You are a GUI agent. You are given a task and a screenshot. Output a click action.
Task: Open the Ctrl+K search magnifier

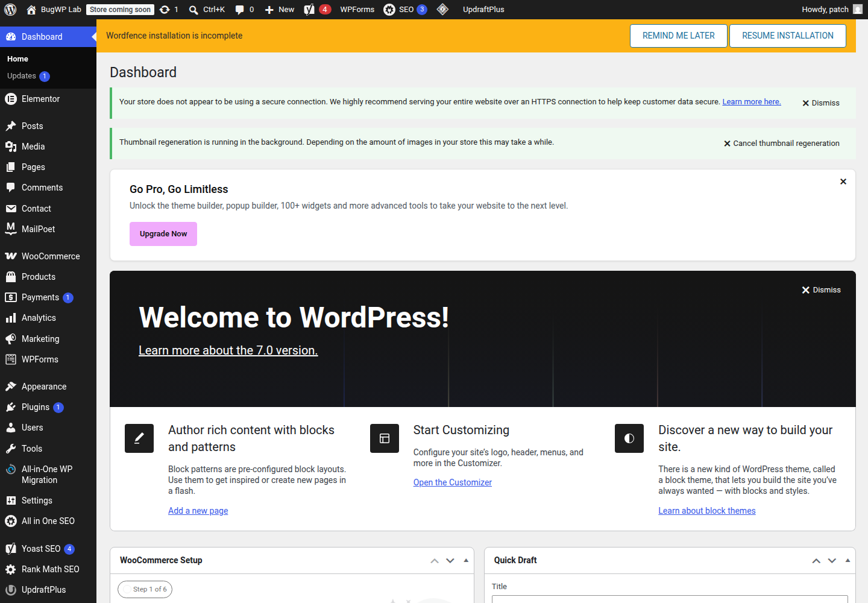[x=193, y=10]
